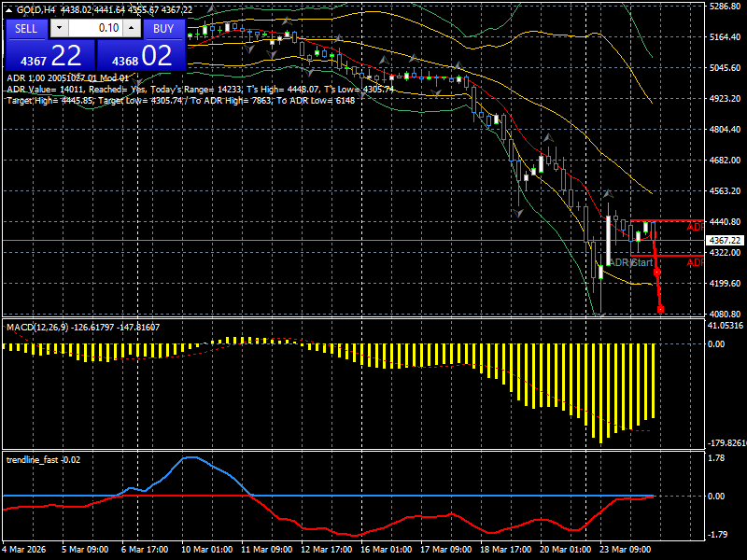This screenshot has height=560, width=747.
Task: Click the 4440.80 price scale label
Action: [725, 222]
